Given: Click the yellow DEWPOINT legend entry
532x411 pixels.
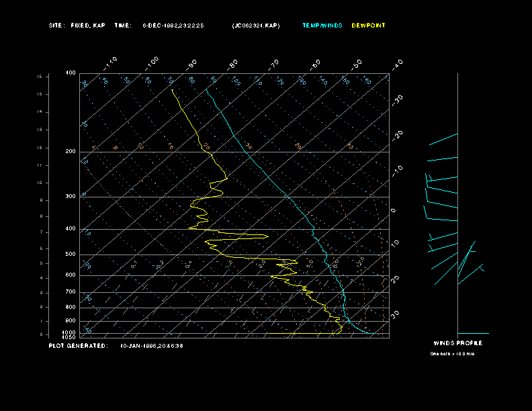Looking at the screenshot, I should pyautogui.click(x=369, y=26).
